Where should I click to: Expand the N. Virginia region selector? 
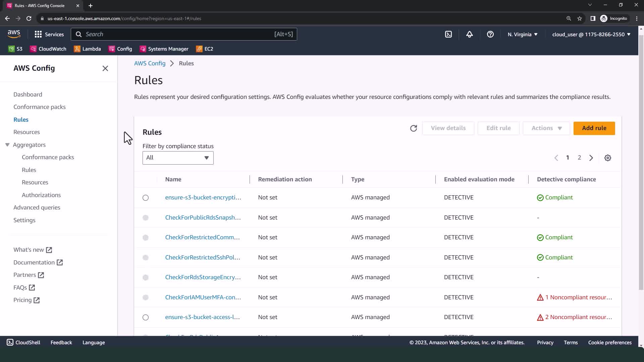[x=522, y=34]
